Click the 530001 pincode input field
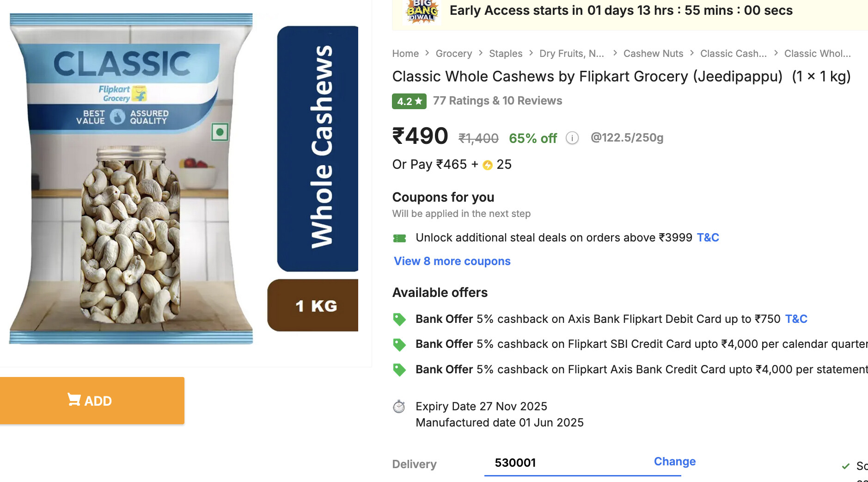Image resolution: width=868 pixels, height=482 pixels. 555,463
